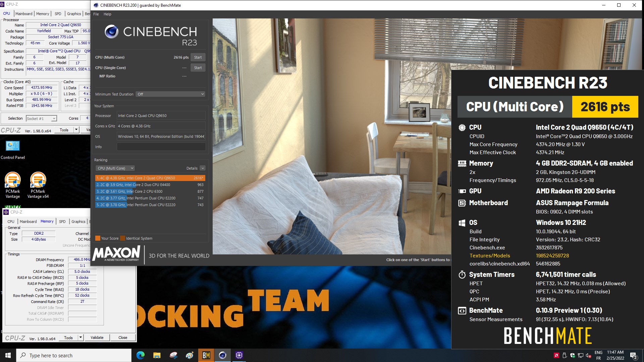Start the CPU (Single Core) test
Viewport: 644px width, 362px height.
coord(198,68)
